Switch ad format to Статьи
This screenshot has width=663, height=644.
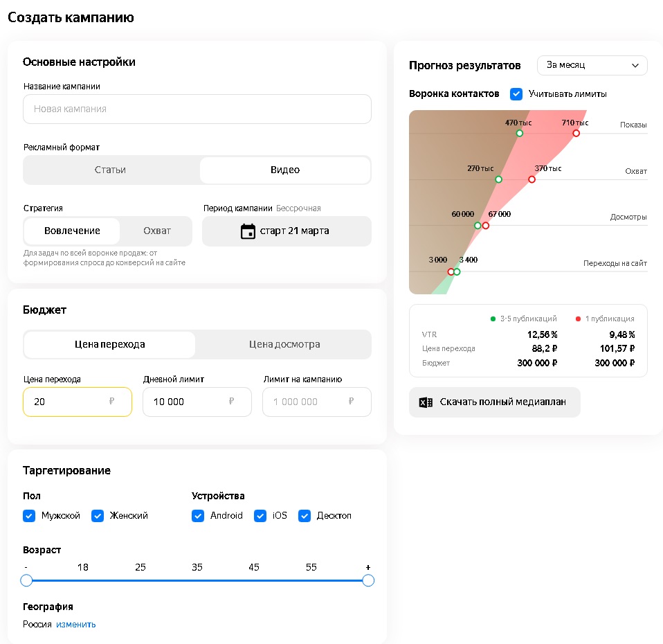click(x=111, y=170)
